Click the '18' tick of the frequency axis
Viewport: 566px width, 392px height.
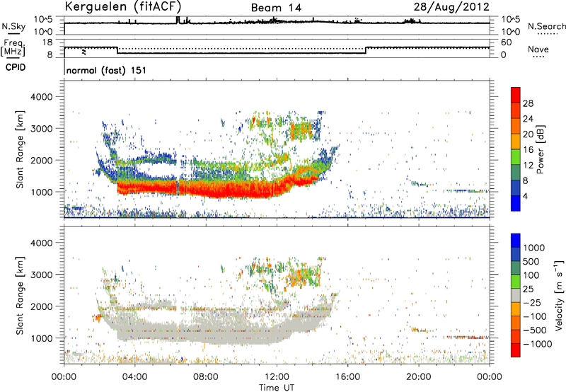[x=47, y=42]
